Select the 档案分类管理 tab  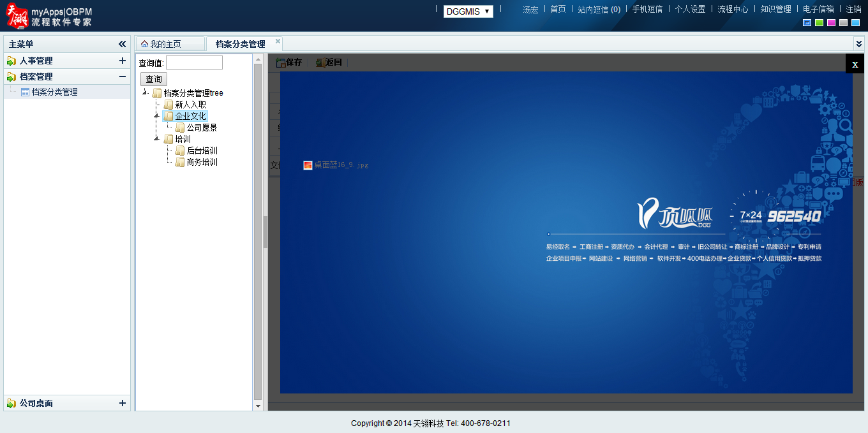coord(240,44)
